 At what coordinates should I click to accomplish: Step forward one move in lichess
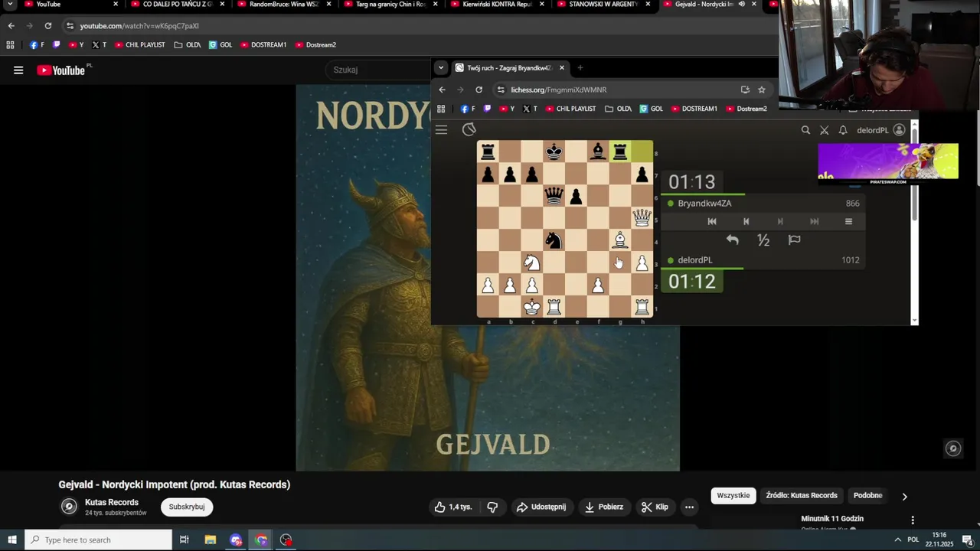pos(780,221)
